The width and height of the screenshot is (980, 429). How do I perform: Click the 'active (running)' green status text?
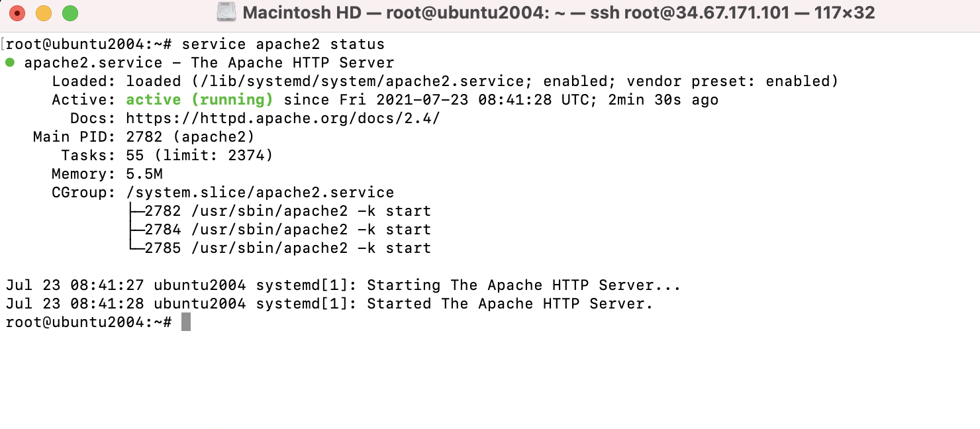199,100
